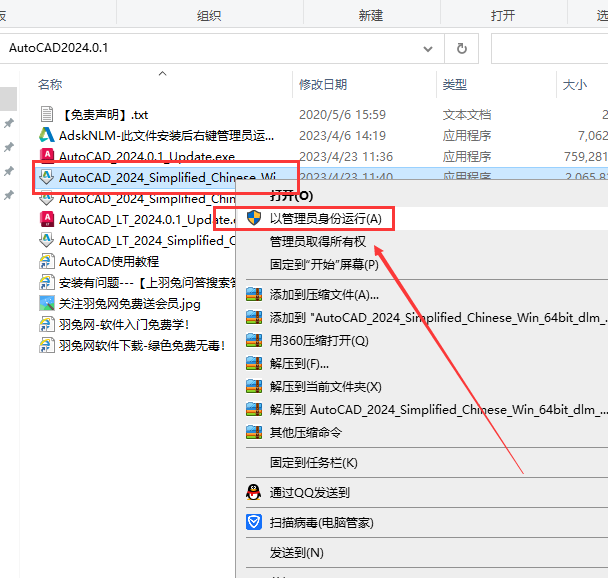The height and width of the screenshot is (578, 608).
Task: Click the AutoCAD2024.0.1 address bar path
Action: 59,48
